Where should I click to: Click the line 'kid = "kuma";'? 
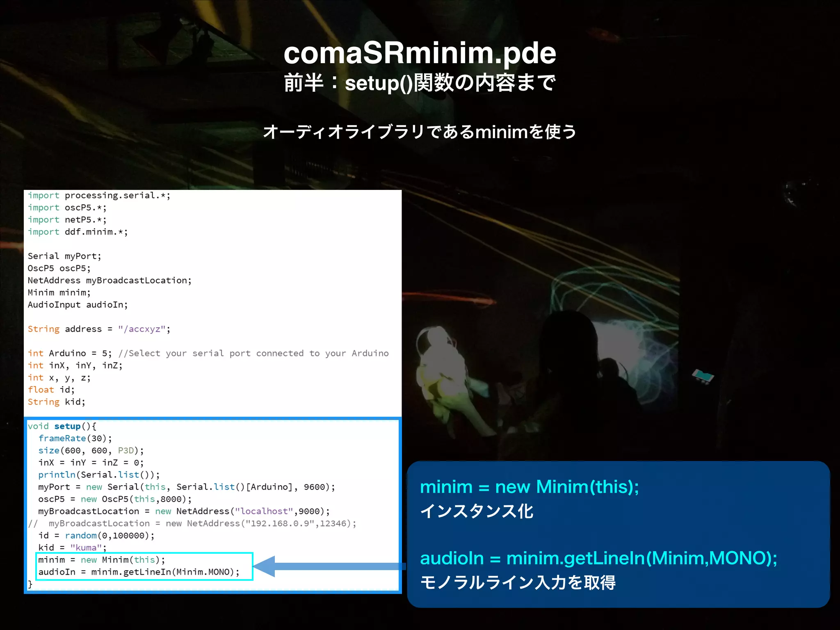[72, 548]
